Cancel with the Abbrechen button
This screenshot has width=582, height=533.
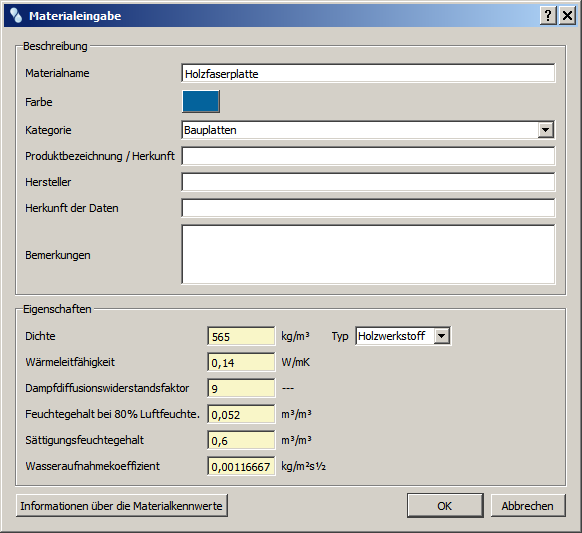point(528,506)
